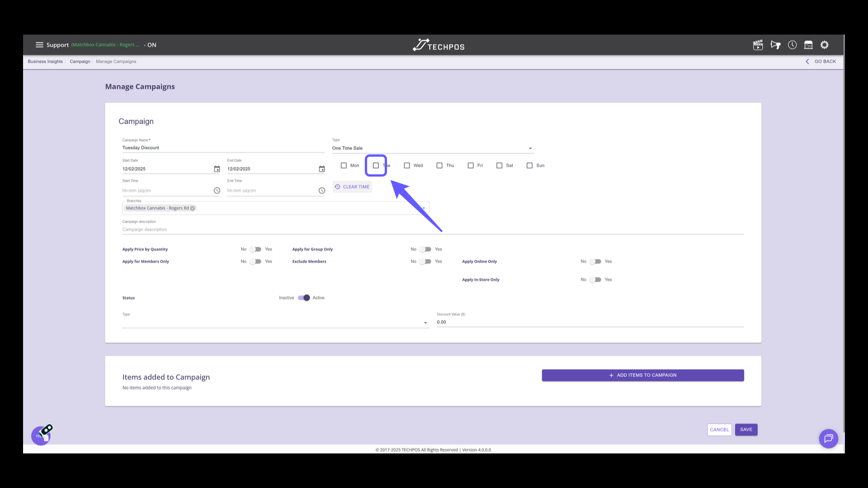Go to Business Insights breadcrumb

(x=45, y=61)
